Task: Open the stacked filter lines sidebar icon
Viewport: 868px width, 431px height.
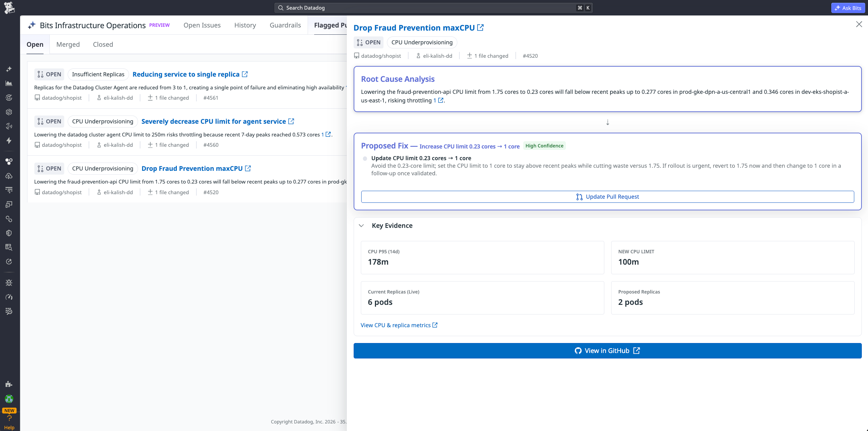Action: pyautogui.click(x=9, y=190)
